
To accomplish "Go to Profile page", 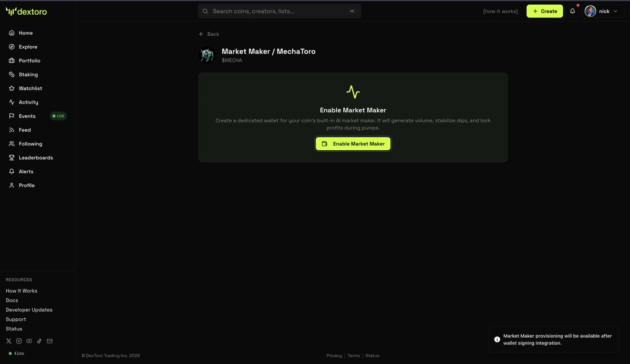I will click(x=26, y=185).
